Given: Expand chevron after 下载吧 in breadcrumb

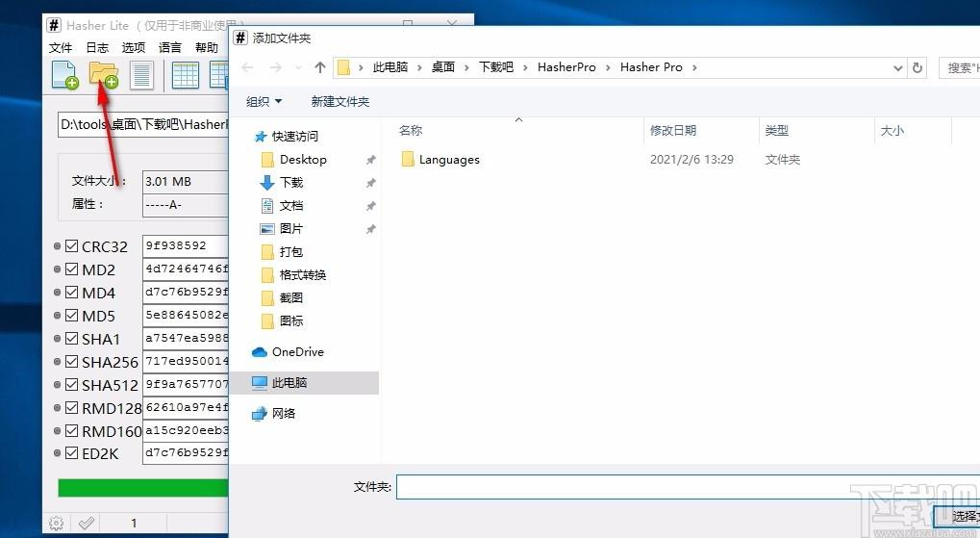Looking at the screenshot, I should coord(525,67).
